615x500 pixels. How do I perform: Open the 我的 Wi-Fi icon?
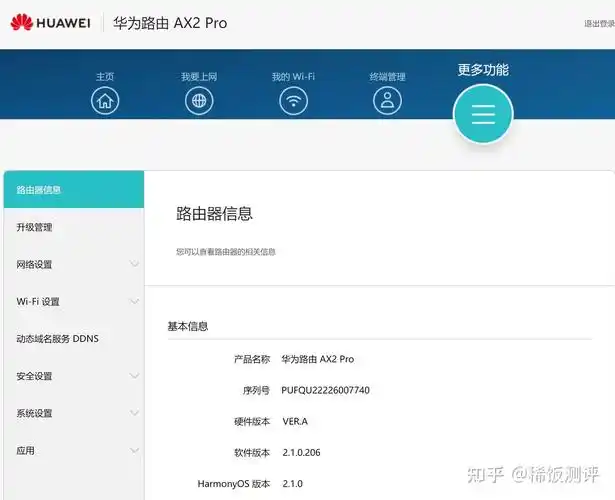click(x=293, y=101)
